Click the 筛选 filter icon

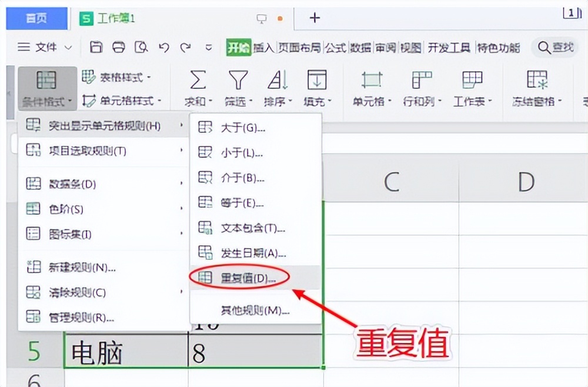click(238, 79)
